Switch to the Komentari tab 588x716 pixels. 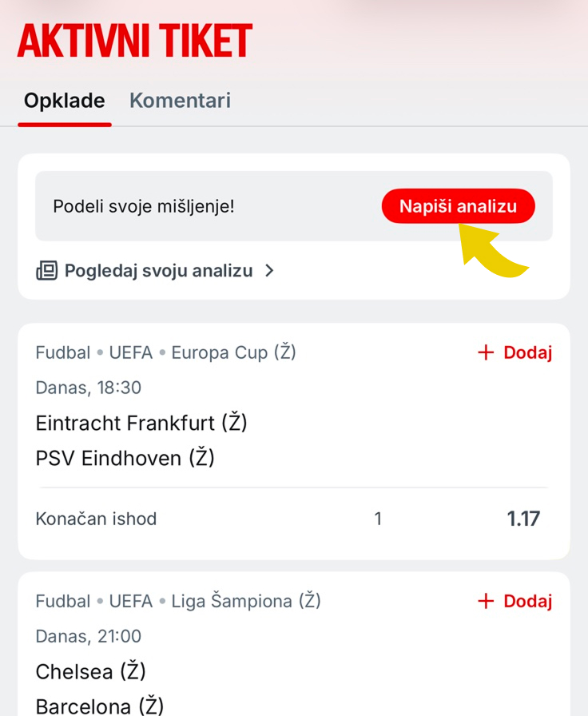[180, 101]
